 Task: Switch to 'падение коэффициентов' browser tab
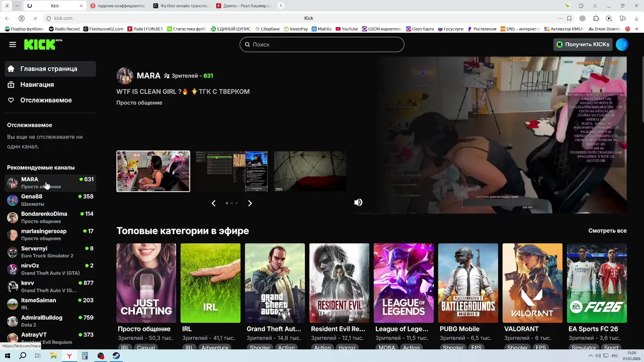coord(118,6)
